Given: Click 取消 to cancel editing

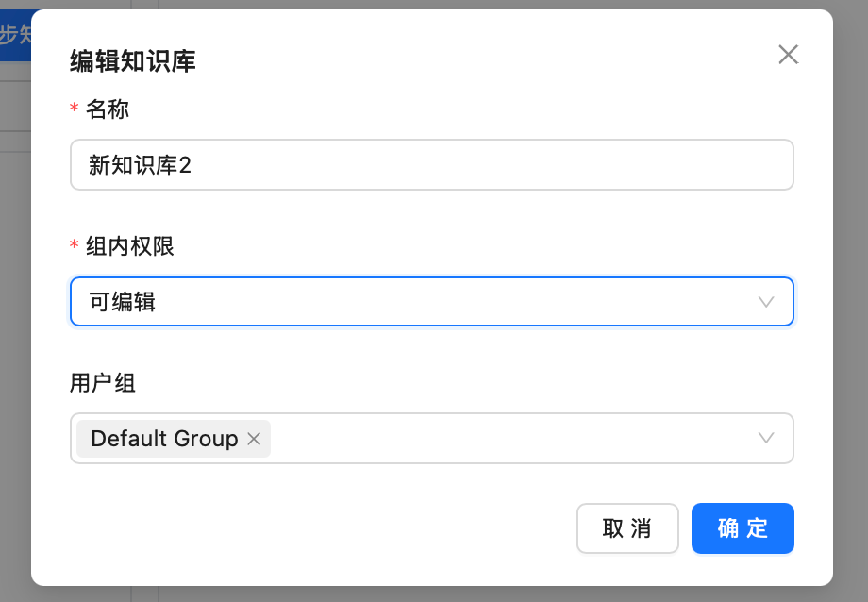Looking at the screenshot, I should click(627, 528).
